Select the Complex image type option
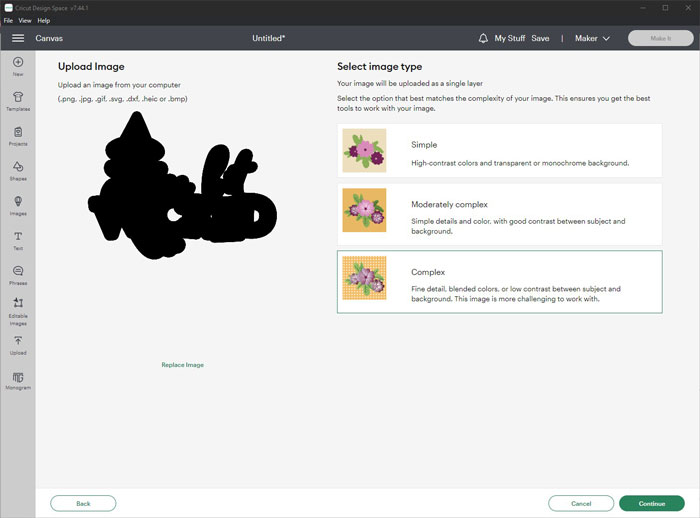Screen dimensions: 700x518 coord(500,282)
